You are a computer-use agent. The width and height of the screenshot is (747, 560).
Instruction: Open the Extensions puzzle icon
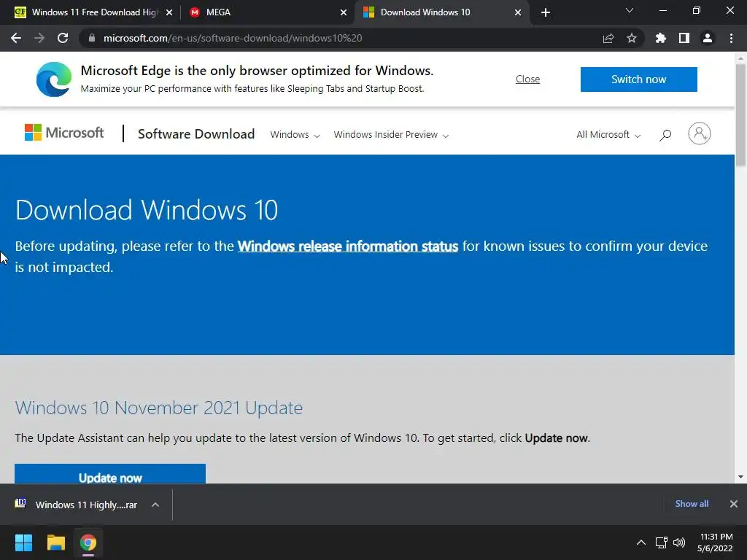pyautogui.click(x=661, y=38)
